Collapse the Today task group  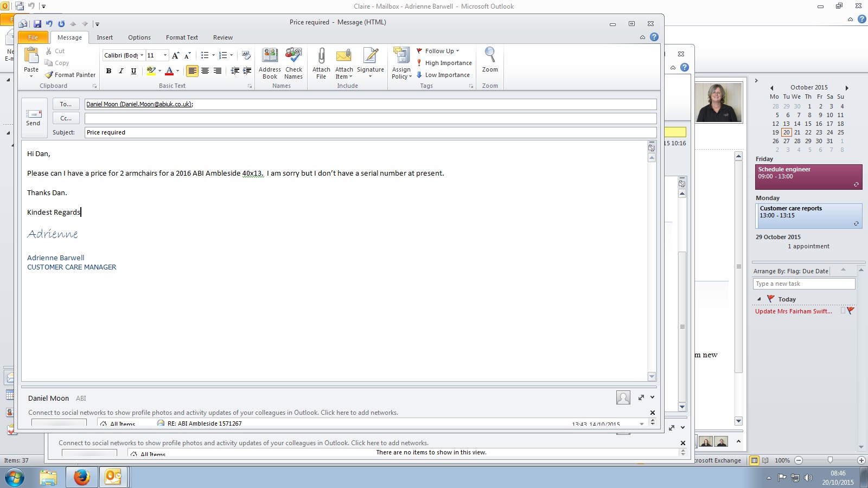point(759,299)
